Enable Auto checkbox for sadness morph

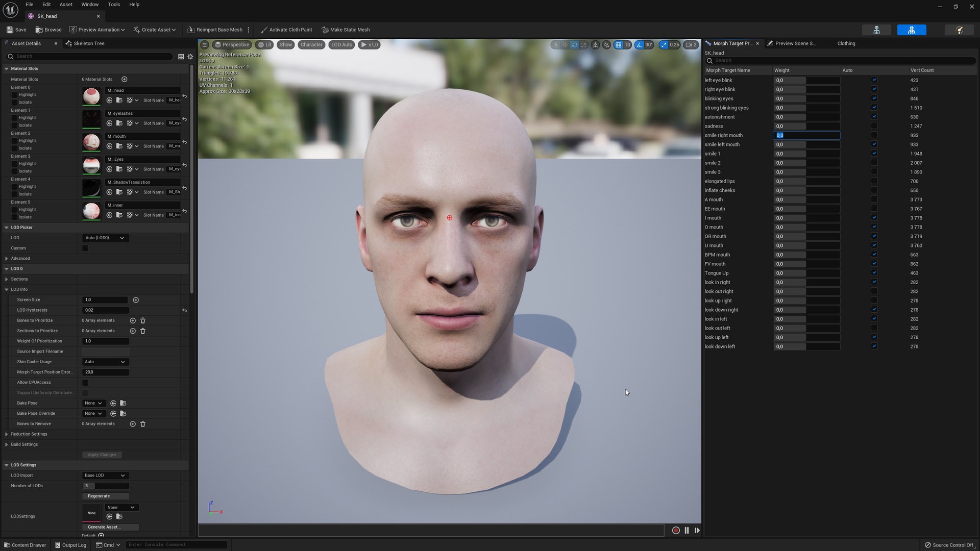pyautogui.click(x=874, y=126)
